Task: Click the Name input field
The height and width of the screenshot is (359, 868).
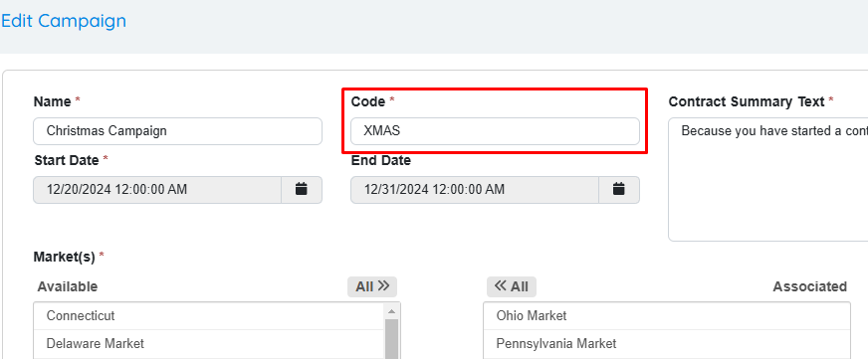Action: 178,131
